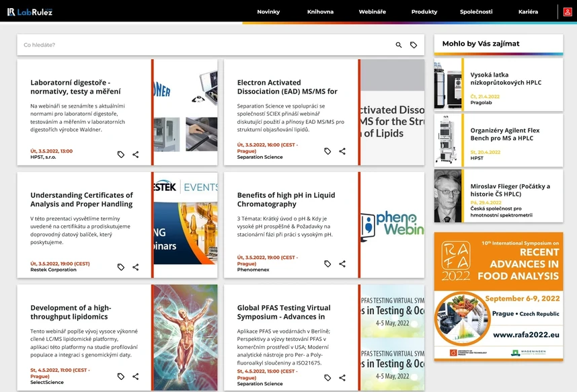Click tag icon on Benefits of high pH card
577x392 pixels.
328,264
